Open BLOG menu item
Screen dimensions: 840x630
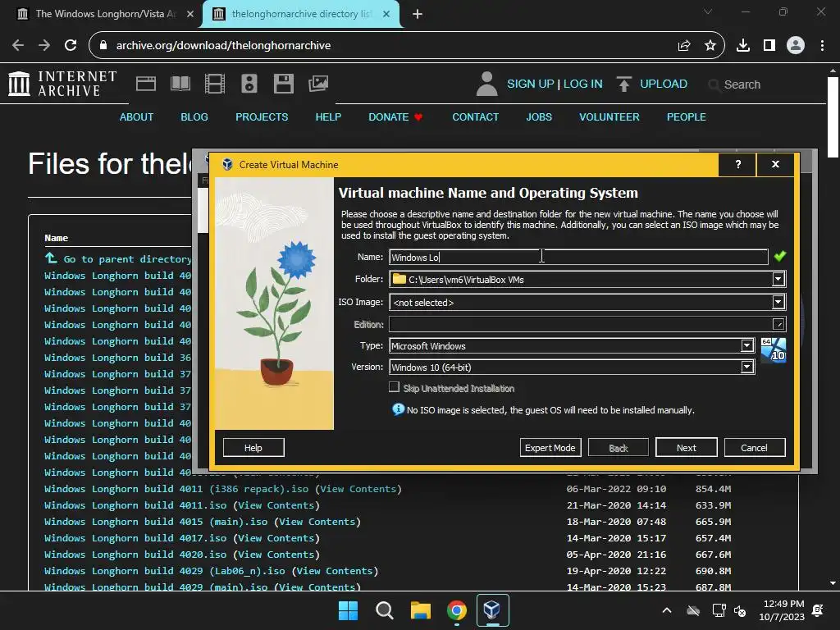(x=194, y=116)
